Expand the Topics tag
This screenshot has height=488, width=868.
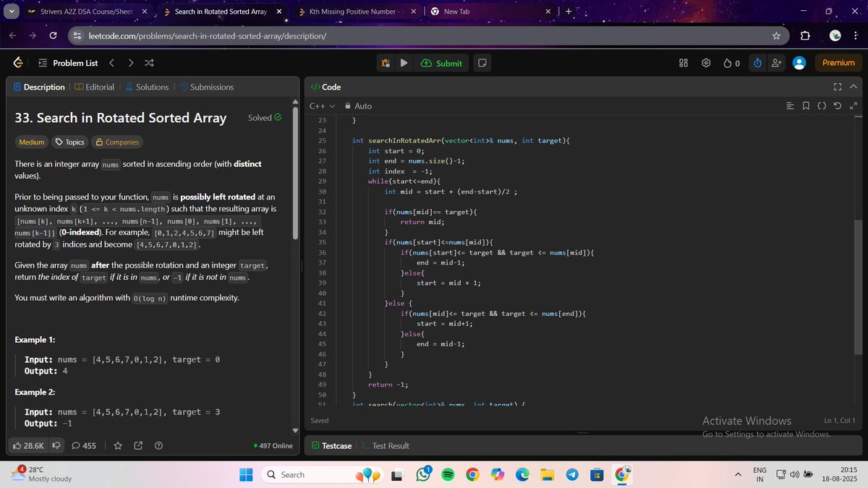[70, 142]
